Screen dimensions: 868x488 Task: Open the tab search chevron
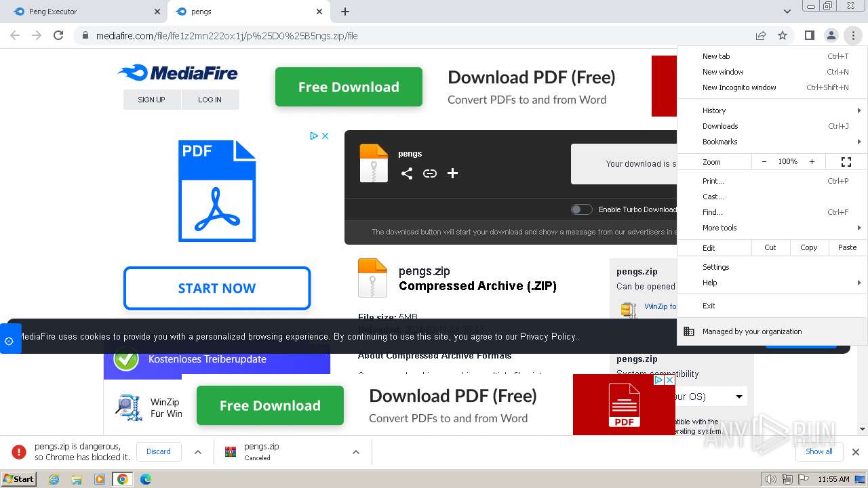point(787,12)
